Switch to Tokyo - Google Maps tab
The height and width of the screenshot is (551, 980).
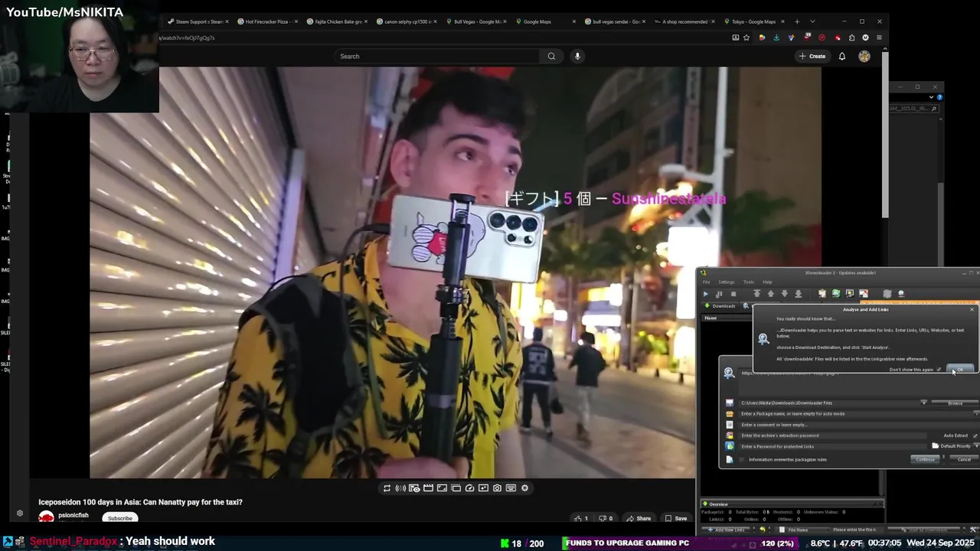(753, 21)
